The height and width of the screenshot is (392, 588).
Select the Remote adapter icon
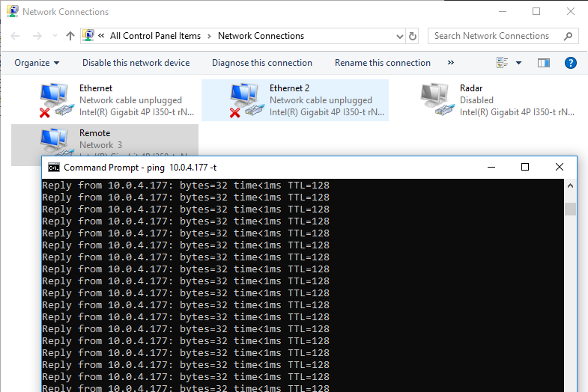(x=56, y=142)
